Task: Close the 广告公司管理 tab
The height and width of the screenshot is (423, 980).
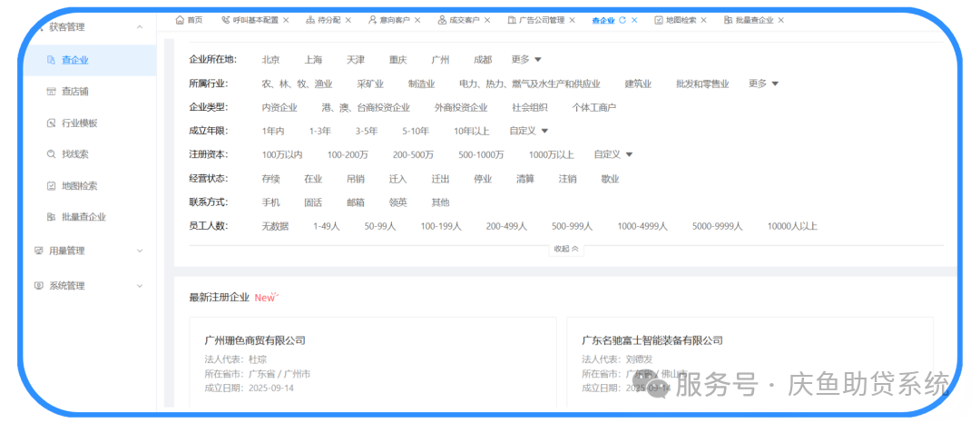Action: click(x=572, y=20)
